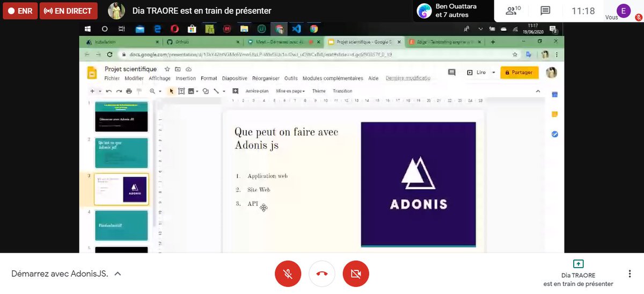Open the Outils menu

(x=291, y=78)
